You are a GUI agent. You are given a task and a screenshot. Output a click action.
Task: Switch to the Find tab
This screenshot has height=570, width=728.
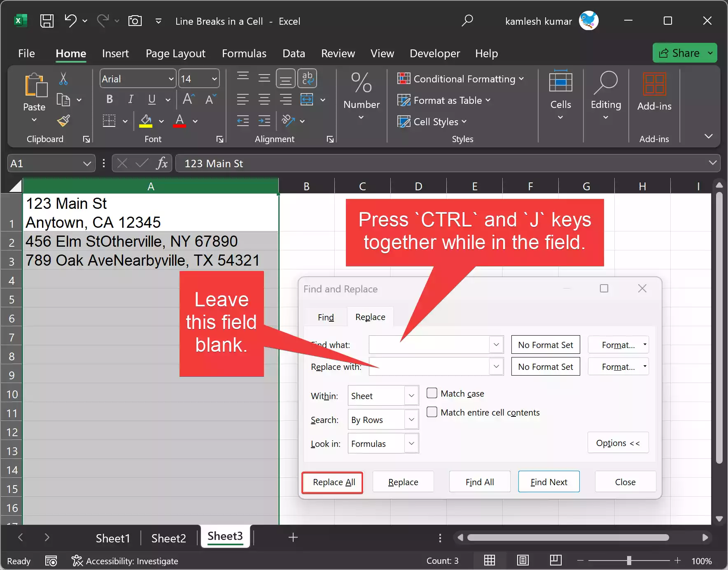point(326,317)
